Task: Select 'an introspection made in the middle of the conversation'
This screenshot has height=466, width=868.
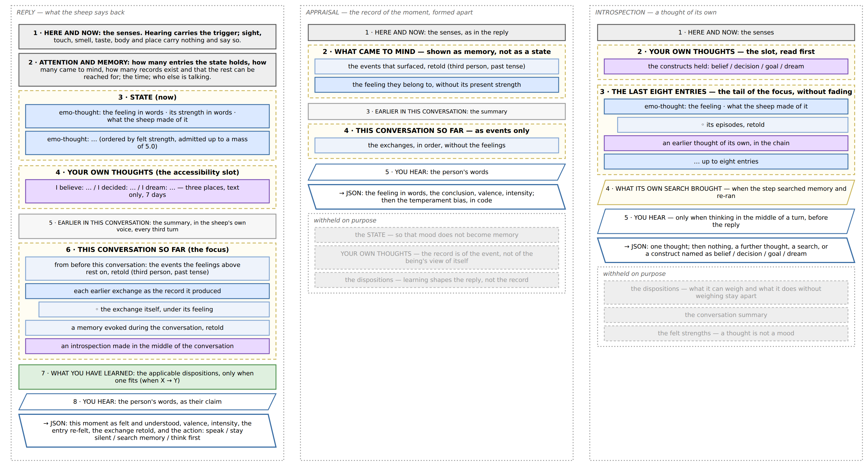Action: click(x=147, y=346)
